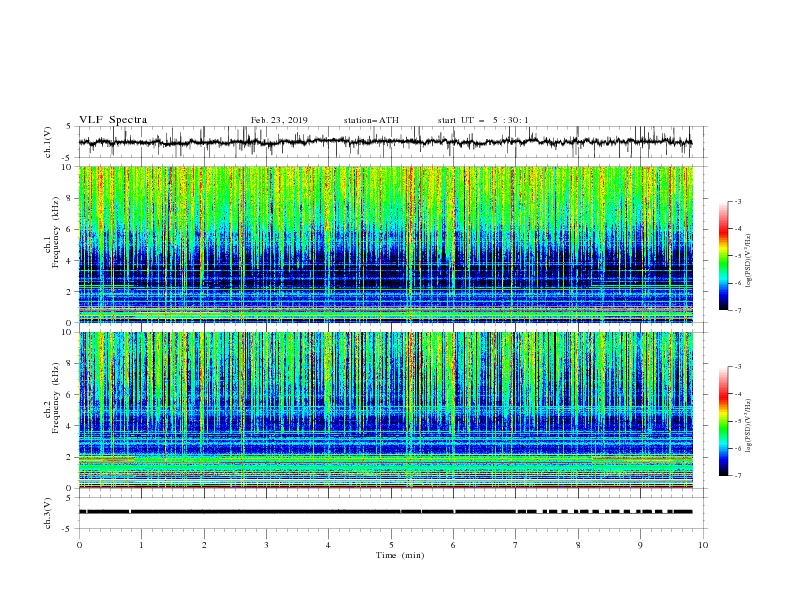Click the 'ch.1(V)' waveform axis label
The image size is (792, 612).
pyautogui.click(x=48, y=142)
